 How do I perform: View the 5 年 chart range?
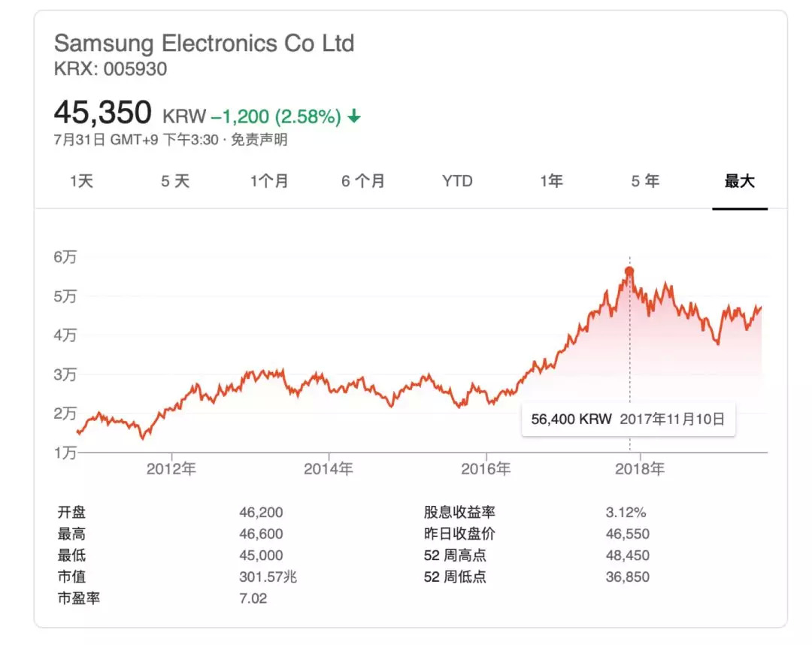click(x=645, y=181)
